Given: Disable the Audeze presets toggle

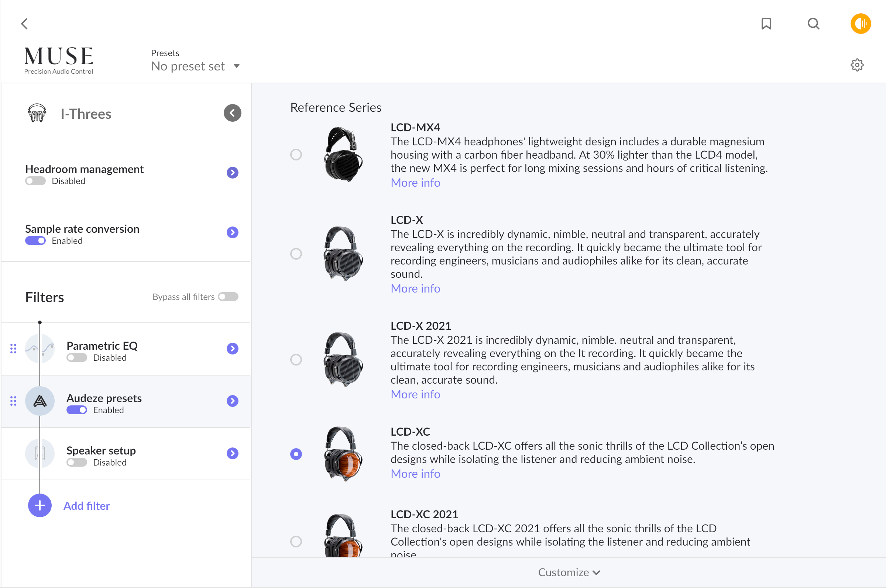Looking at the screenshot, I should coord(76,410).
